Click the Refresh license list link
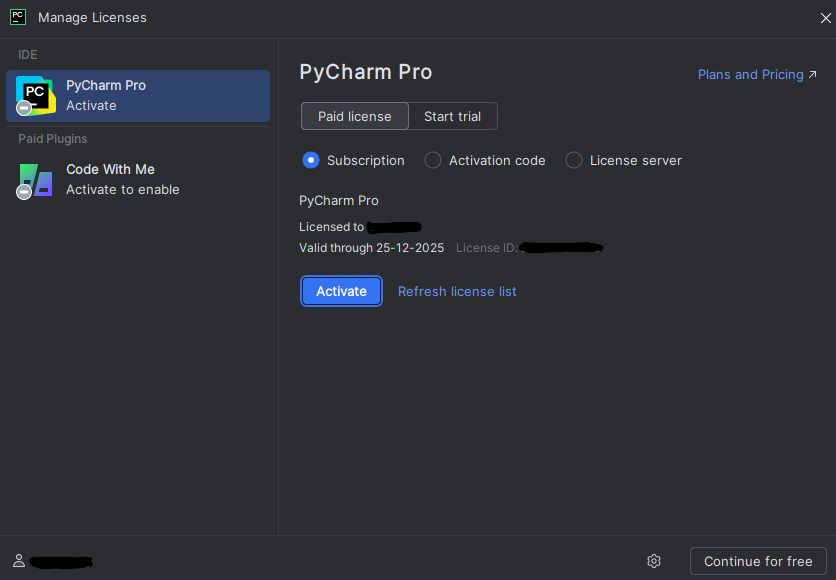Screen dimensions: 836x580 457,291
